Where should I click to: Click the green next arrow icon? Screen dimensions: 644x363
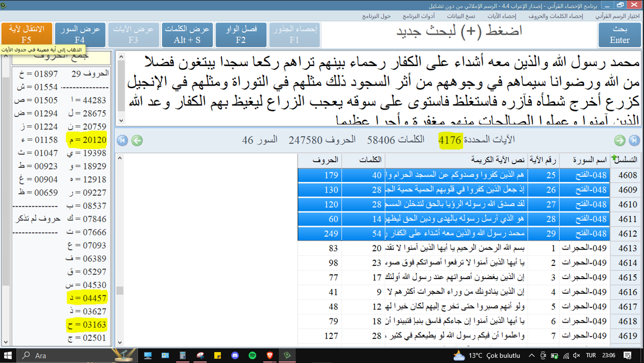tap(619, 140)
